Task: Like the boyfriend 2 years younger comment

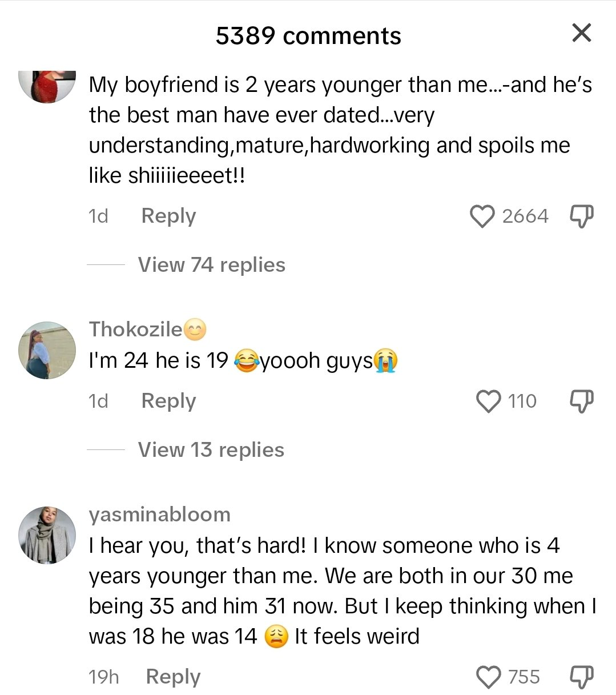Action: pyautogui.click(x=482, y=216)
